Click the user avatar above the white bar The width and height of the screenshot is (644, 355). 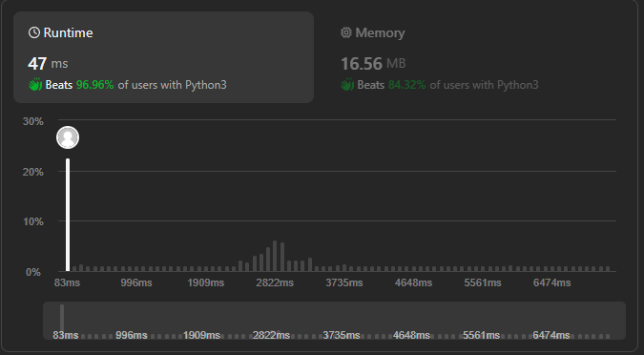(68, 137)
